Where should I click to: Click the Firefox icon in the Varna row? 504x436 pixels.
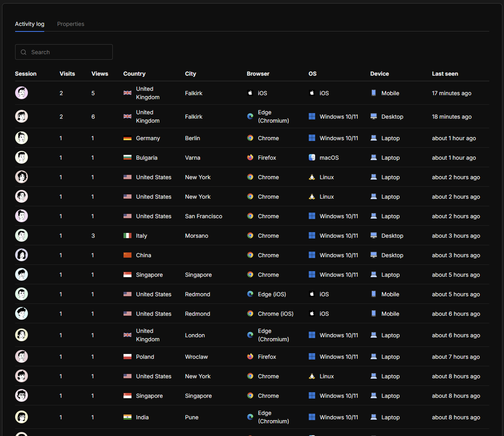point(250,157)
